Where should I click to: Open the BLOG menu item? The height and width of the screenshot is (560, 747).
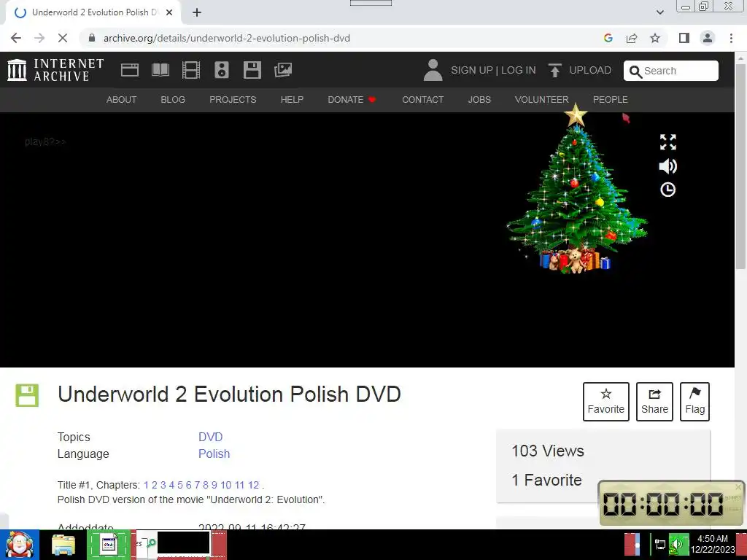tap(173, 99)
